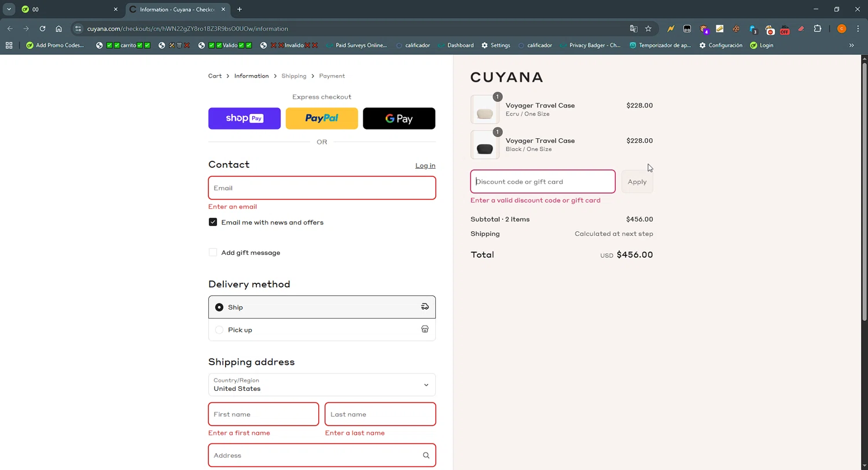The height and width of the screenshot is (470, 868).
Task: Close the Information - Cuyana tab
Action: point(223,9)
